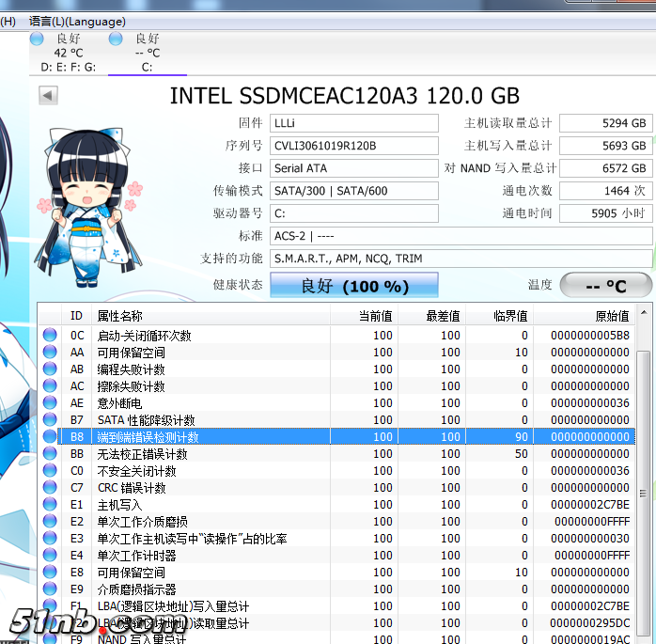Click the 属性名称 column header

pyautogui.click(x=120, y=316)
